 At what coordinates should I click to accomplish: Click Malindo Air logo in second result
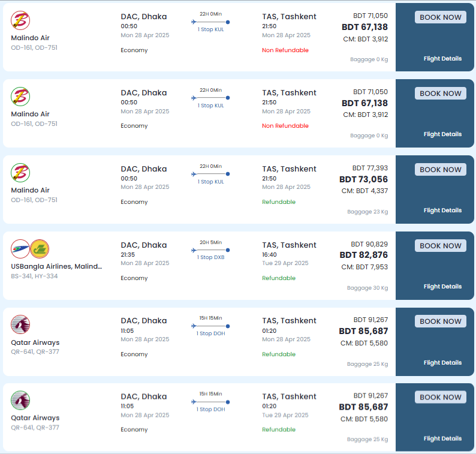pyautogui.click(x=20, y=97)
